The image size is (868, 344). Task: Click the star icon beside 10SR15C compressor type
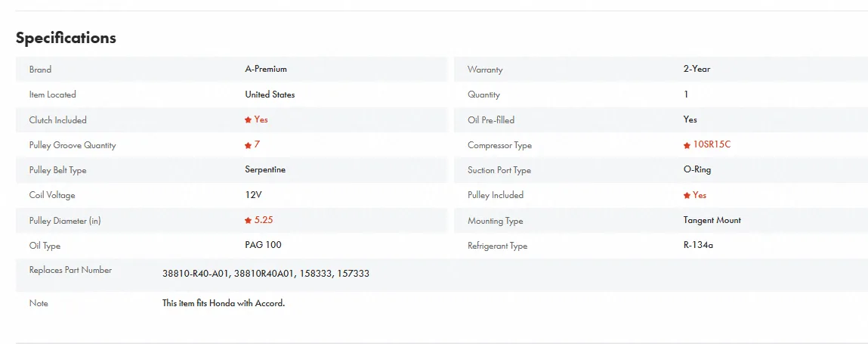pos(687,145)
